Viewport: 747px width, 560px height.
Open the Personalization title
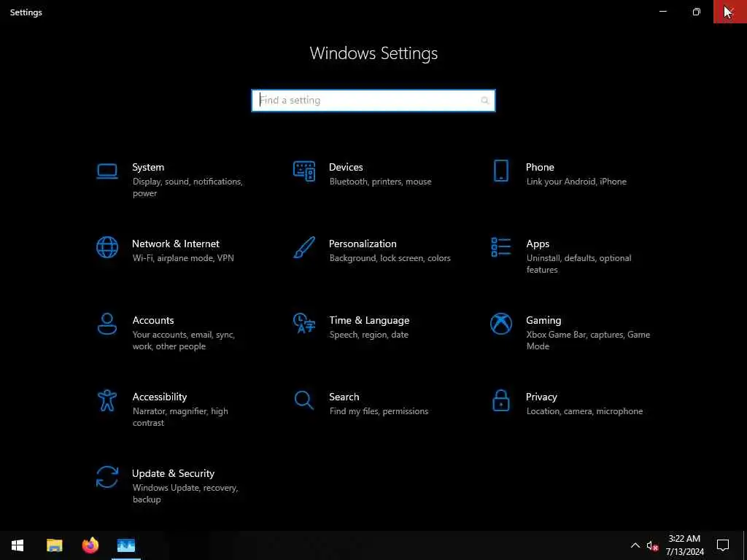click(x=363, y=244)
